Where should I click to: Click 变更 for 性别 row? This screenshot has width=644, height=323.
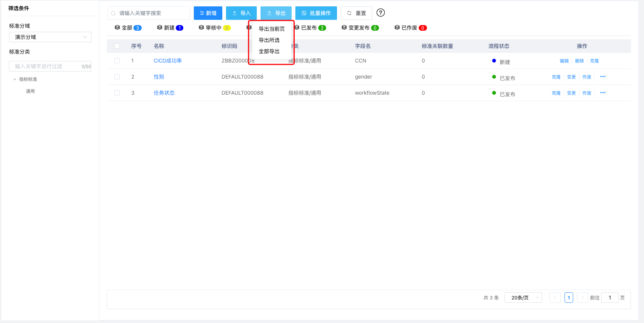coord(571,77)
